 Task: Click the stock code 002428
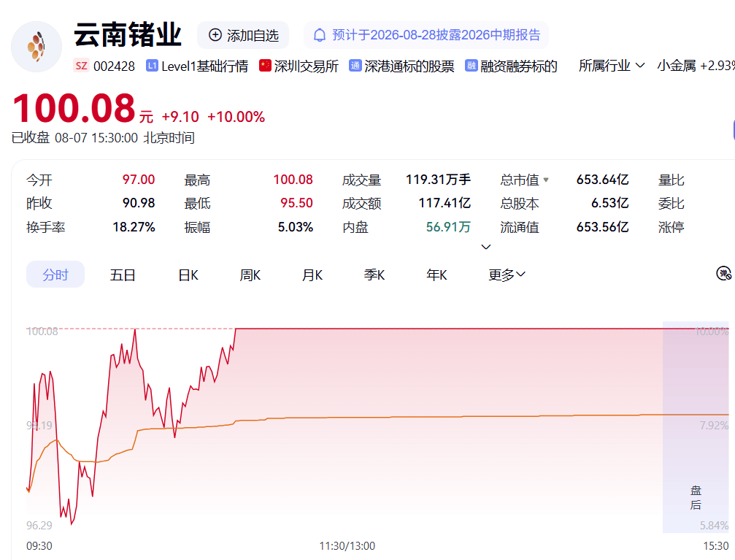click(x=114, y=66)
